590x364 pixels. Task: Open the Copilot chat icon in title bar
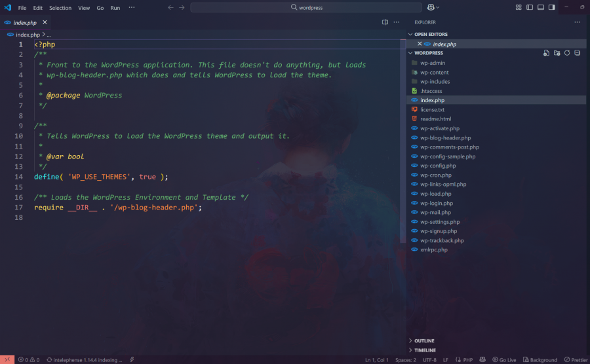(431, 8)
